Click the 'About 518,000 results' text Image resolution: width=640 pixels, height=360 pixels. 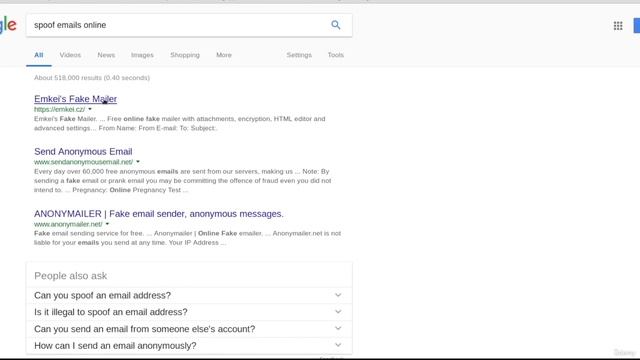(92, 78)
